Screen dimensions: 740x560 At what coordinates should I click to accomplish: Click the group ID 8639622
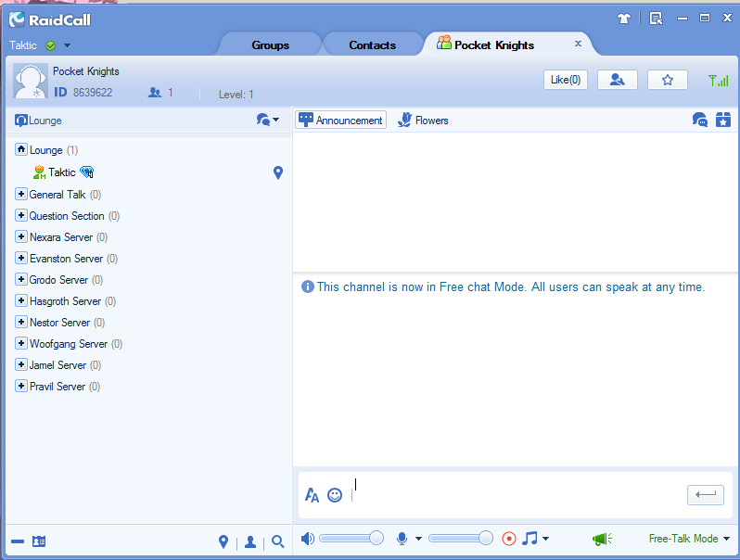click(93, 93)
